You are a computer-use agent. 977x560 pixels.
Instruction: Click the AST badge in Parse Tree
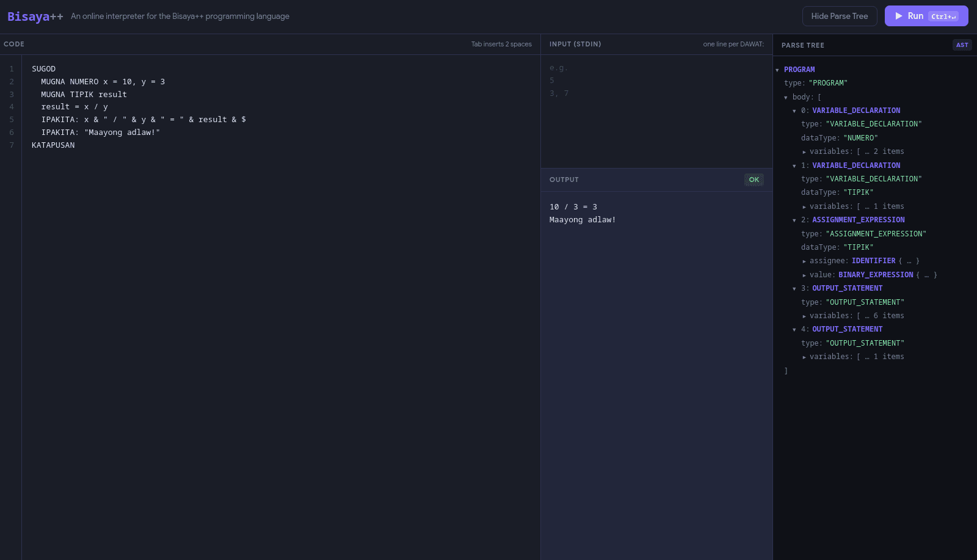[962, 45]
